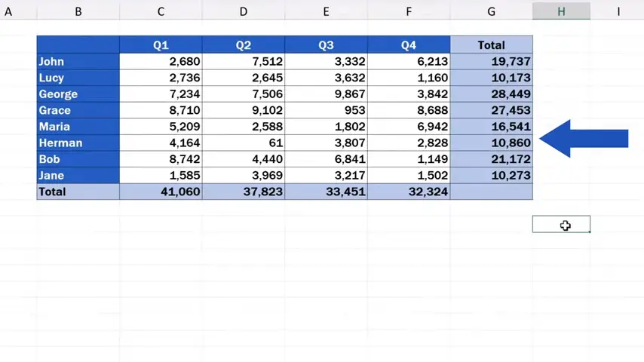Select Herman's Q2 value 61

click(243, 143)
